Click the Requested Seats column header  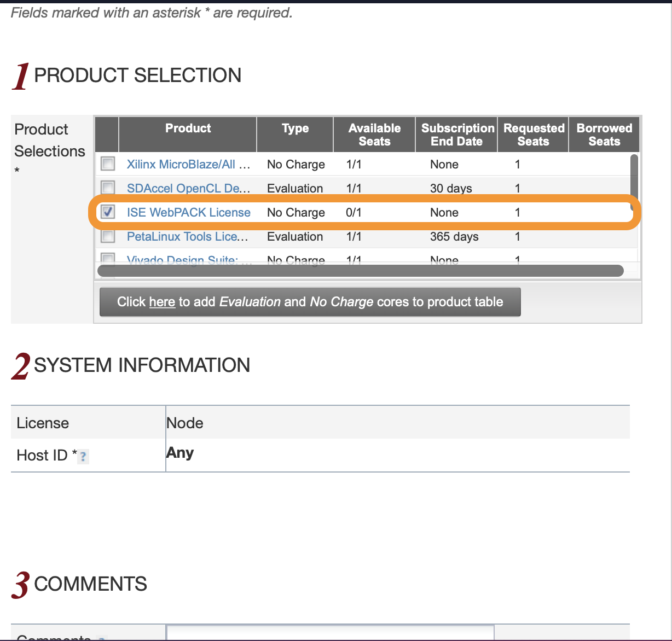tap(534, 134)
